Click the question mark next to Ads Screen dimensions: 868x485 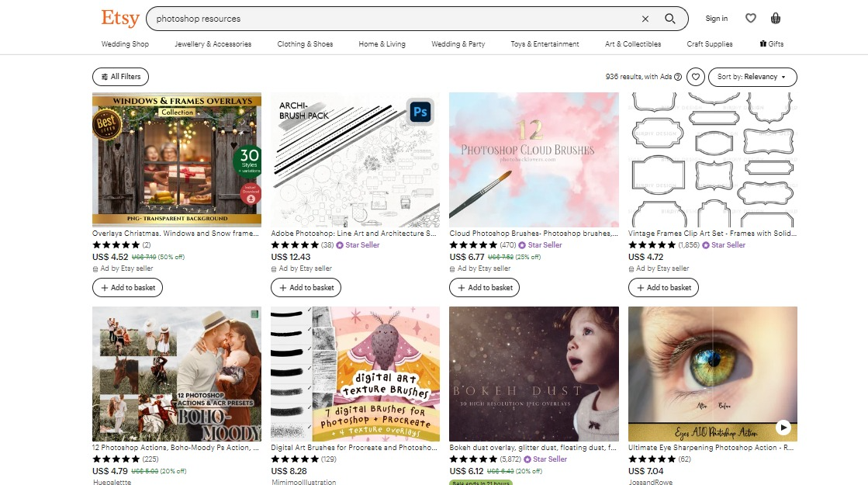click(678, 77)
